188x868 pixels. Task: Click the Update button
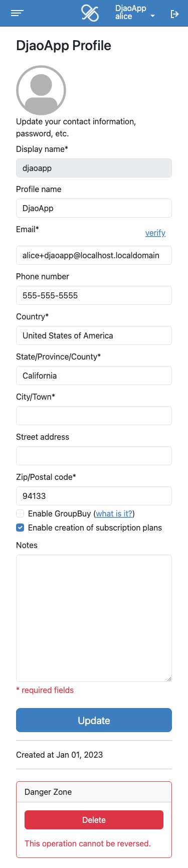click(94, 720)
